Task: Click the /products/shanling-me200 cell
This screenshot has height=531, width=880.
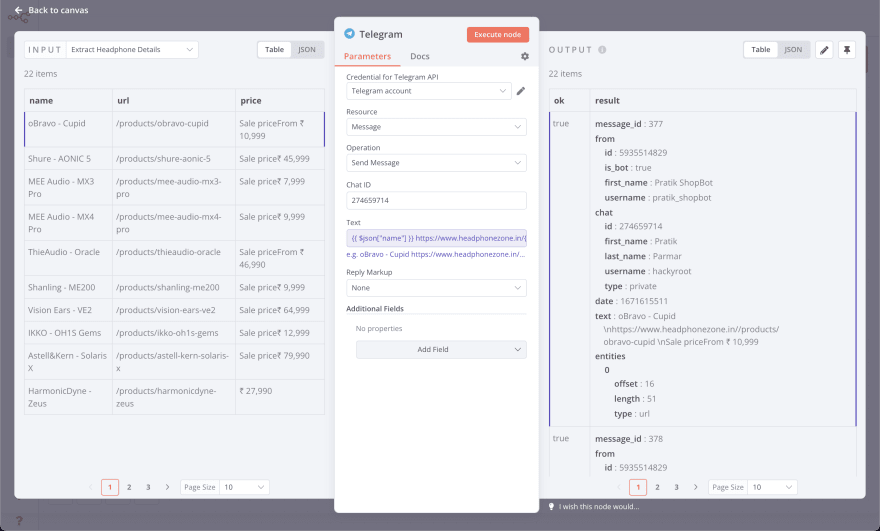Action: [174, 287]
